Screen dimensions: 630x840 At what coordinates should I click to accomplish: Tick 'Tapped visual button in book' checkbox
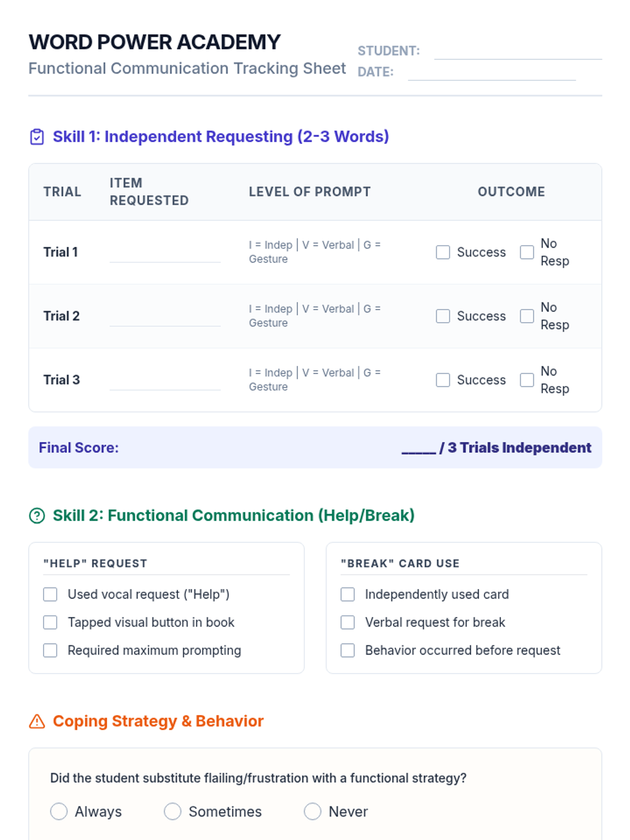[50, 623]
